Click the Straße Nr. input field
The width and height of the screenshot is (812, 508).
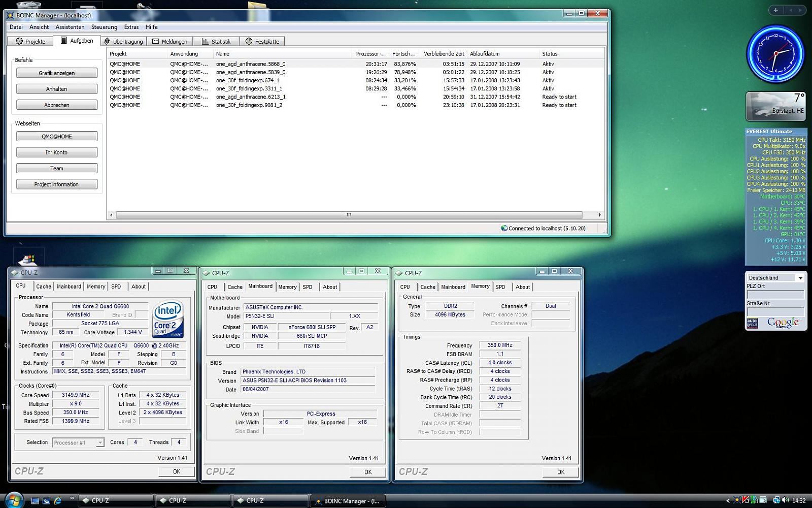tap(775, 311)
